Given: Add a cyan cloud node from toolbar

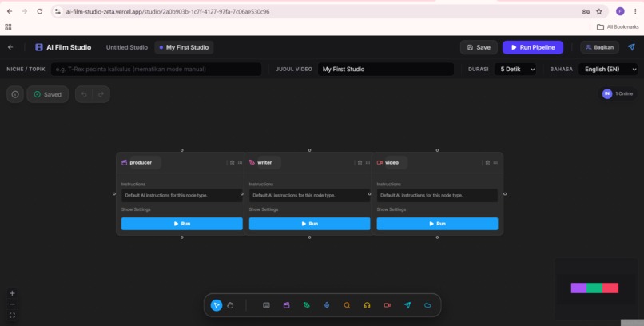Looking at the screenshot, I should click(427, 305).
